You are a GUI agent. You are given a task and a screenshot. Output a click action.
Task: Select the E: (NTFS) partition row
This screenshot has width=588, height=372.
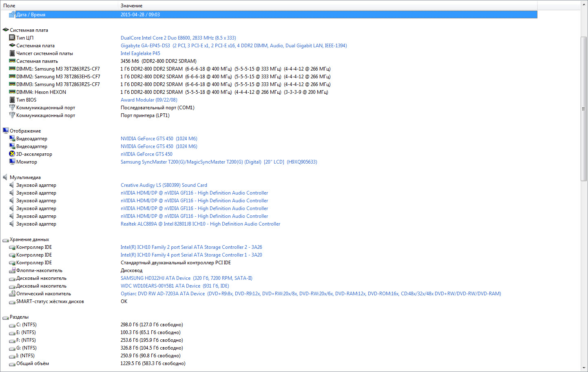click(x=269, y=332)
